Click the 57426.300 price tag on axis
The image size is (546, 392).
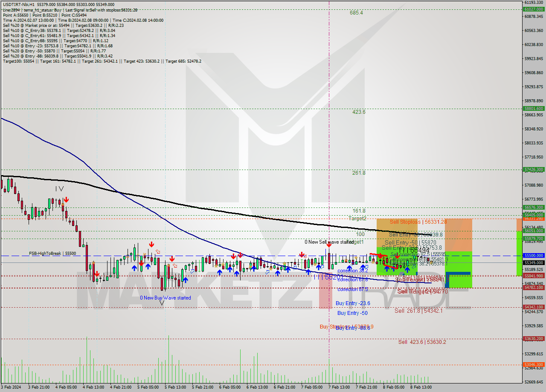pyautogui.click(x=534, y=170)
